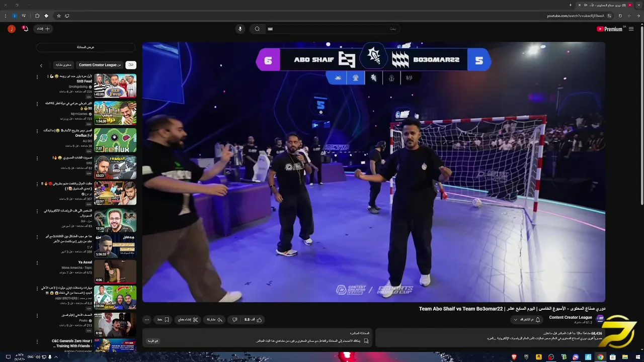Open options menu for C&C Generals video
The image size is (644, 362).
coord(37,341)
